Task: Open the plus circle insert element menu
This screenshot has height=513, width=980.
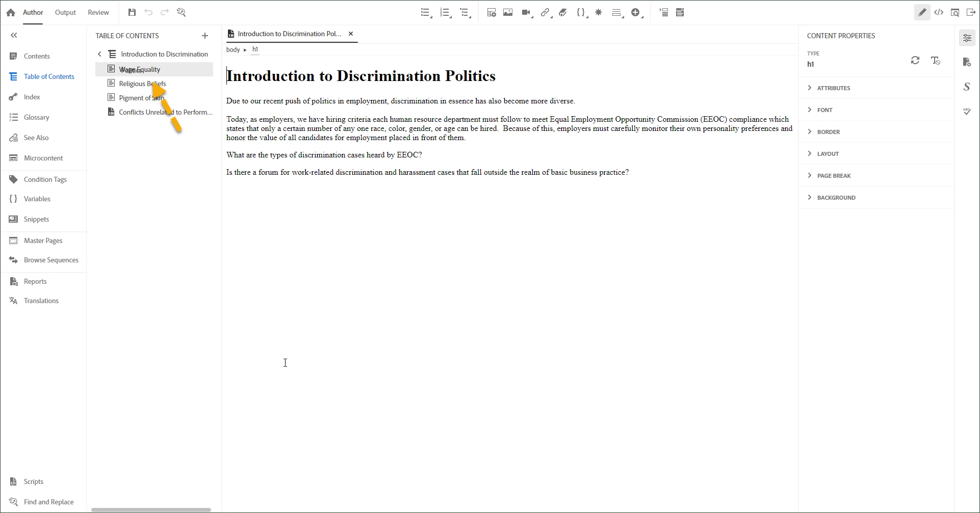Action: [x=636, y=13]
